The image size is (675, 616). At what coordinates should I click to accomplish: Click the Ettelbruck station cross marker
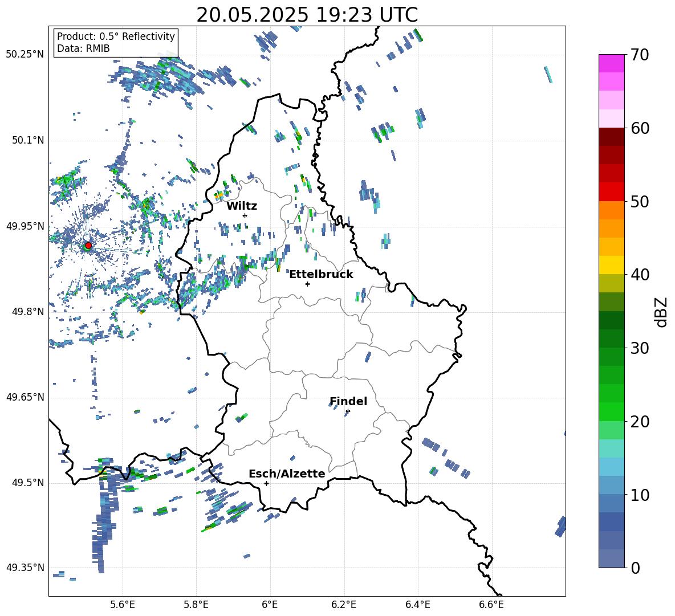[x=307, y=284]
